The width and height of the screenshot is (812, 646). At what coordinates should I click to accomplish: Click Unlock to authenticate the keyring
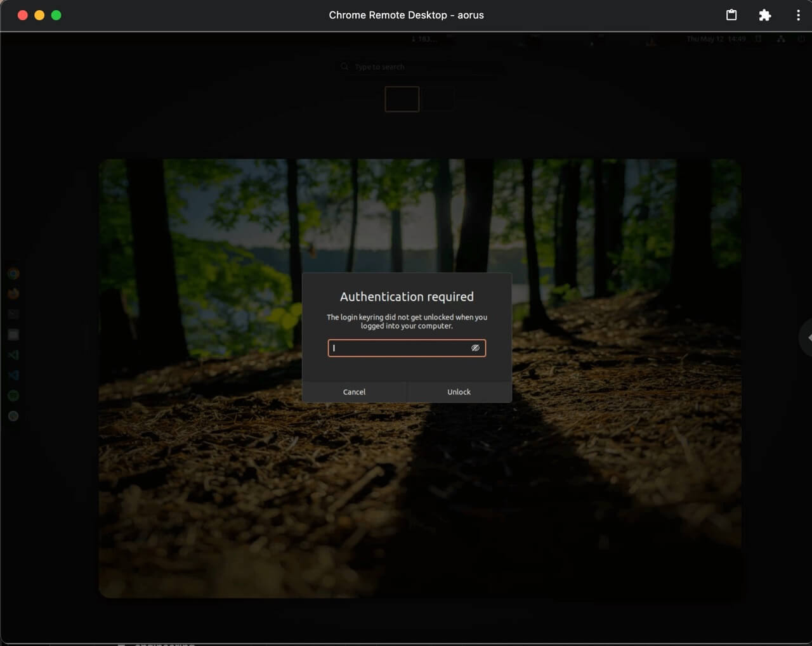coord(459,392)
